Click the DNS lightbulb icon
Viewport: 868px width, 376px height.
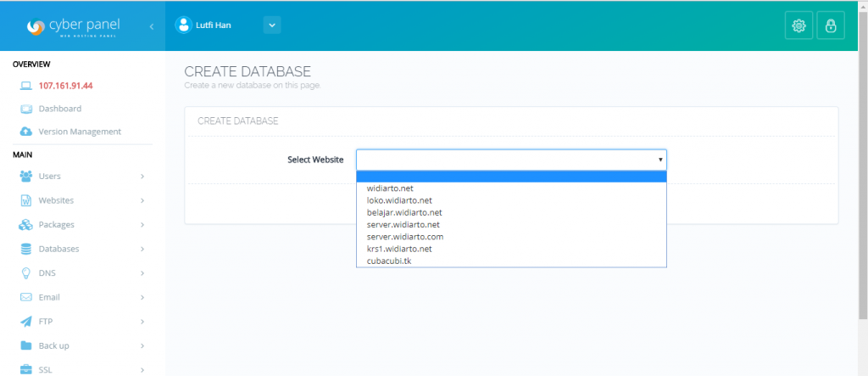(26, 273)
